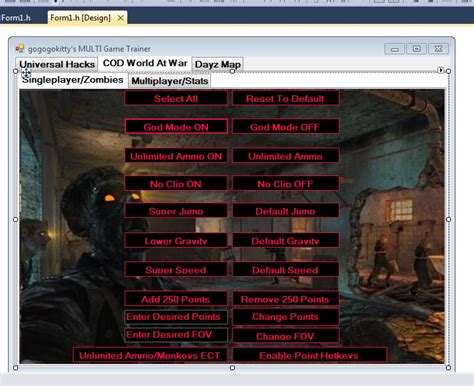Click God Mode OFF button
The image size is (474, 386).
click(285, 127)
